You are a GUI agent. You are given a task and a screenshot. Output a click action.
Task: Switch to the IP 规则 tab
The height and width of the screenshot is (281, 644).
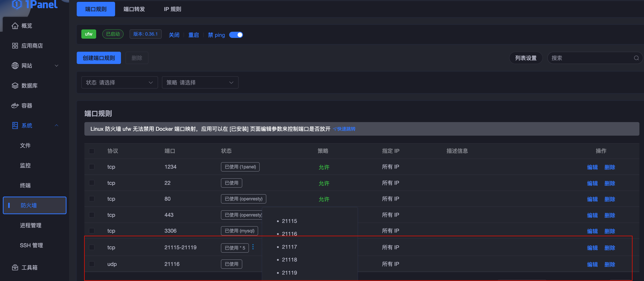point(173,9)
